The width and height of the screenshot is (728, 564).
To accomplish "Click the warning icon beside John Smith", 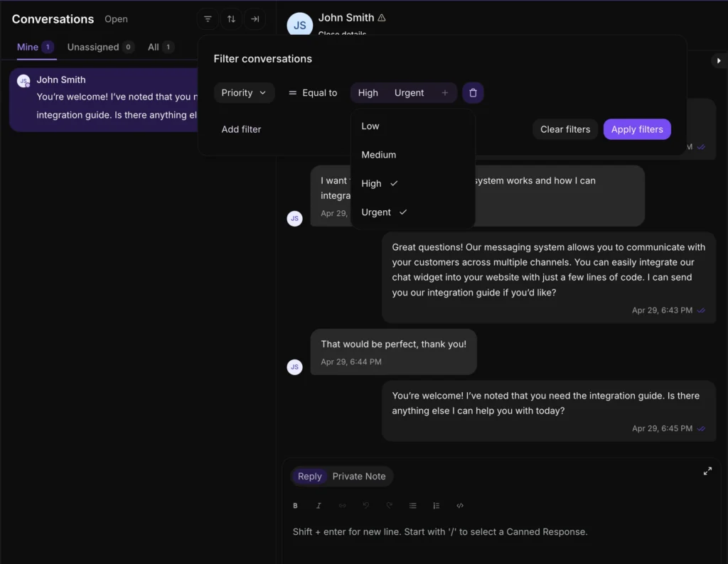I will click(382, 18).
